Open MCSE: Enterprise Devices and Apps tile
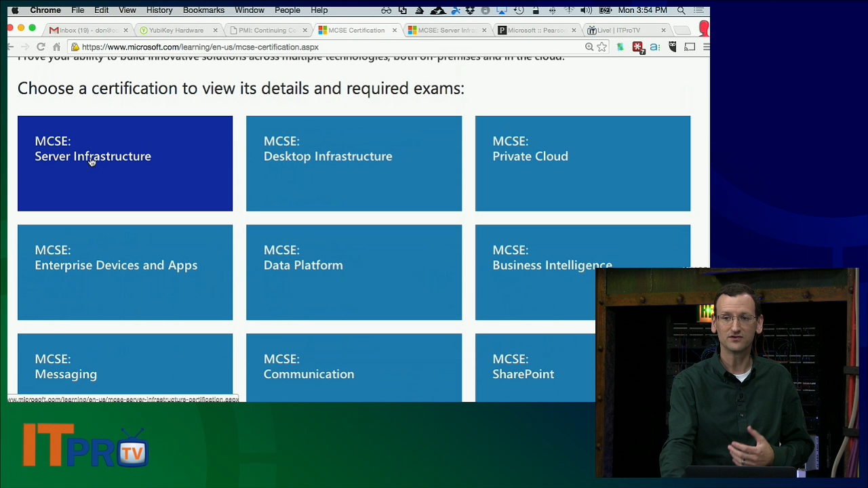Screen dimensions: 868x488 pos(125,272)
